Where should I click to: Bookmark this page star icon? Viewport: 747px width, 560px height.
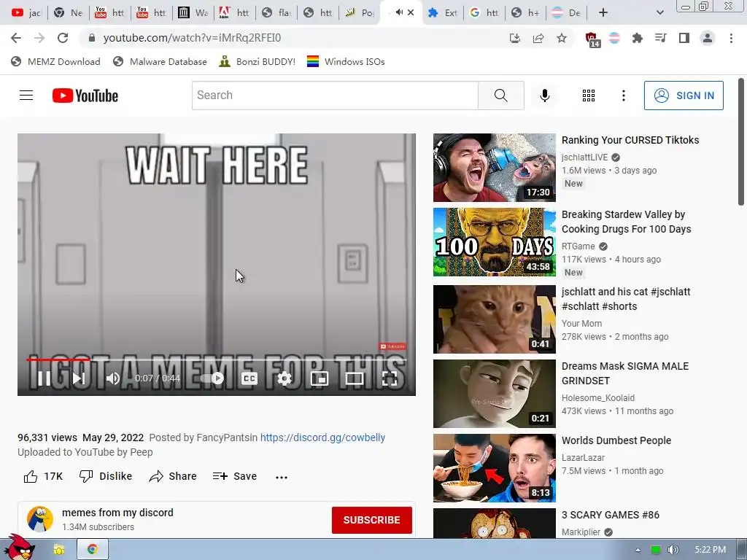point(562,38)
